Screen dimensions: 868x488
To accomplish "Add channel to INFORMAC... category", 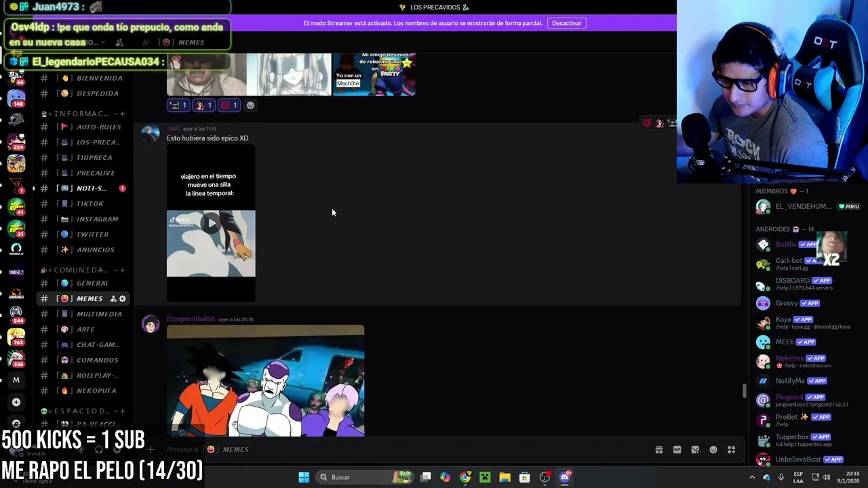I will coord(123,114).
